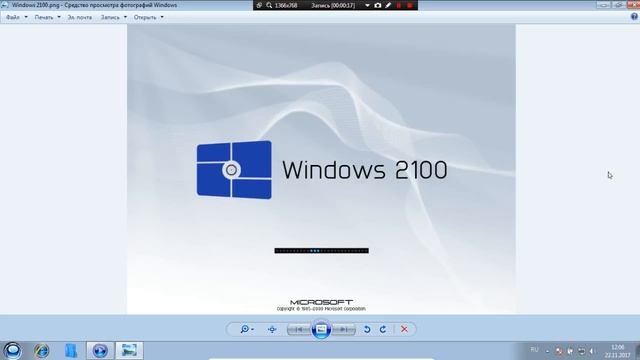
Task: Show hidden tray icons arrow
Action: tap(547, 351)
